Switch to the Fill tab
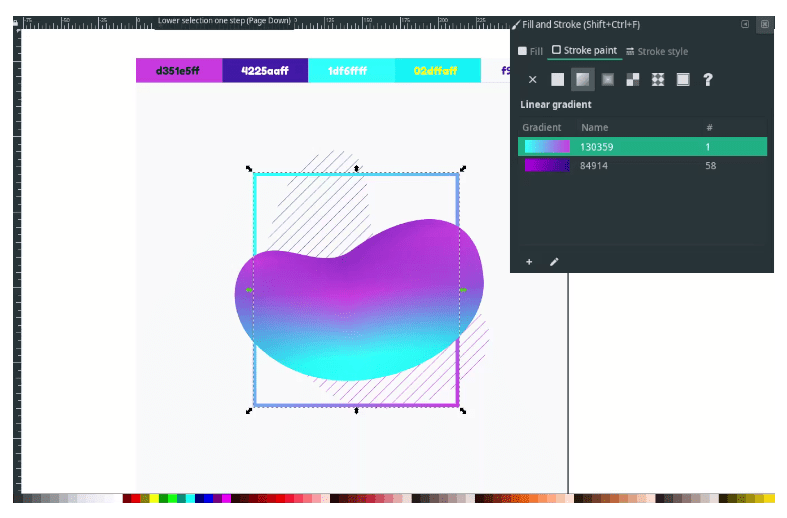 click(531, 51)
